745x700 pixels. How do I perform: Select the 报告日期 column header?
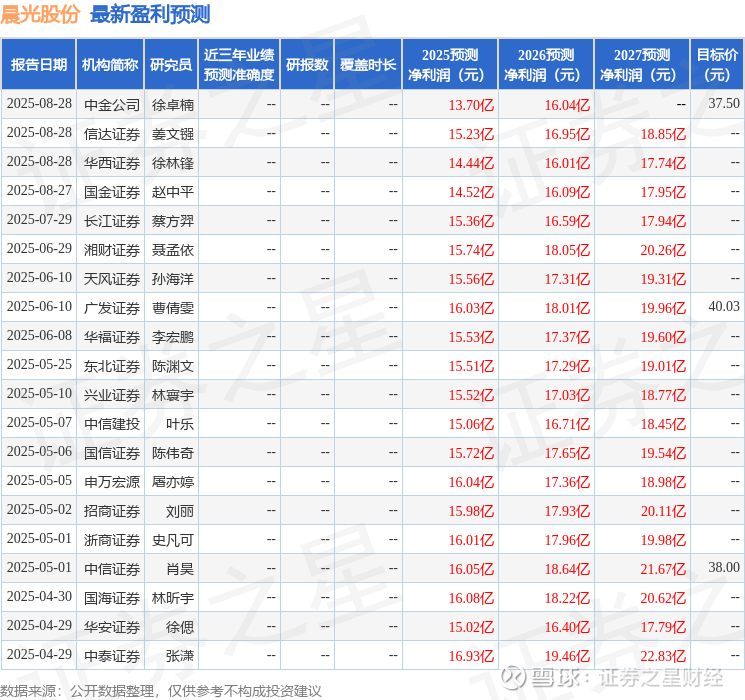point(38,65)
